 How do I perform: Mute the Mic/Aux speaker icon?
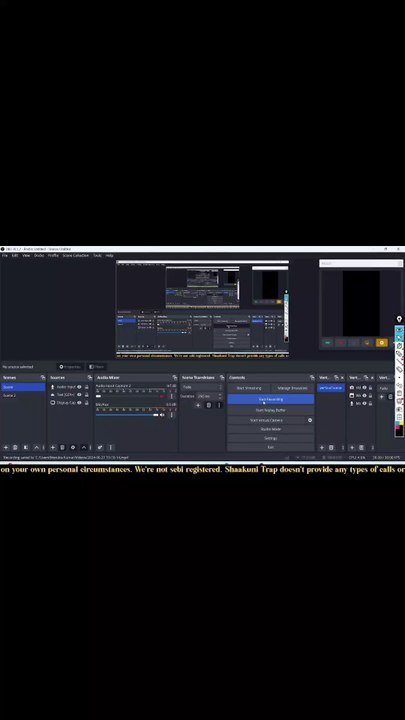coord(162,415)
